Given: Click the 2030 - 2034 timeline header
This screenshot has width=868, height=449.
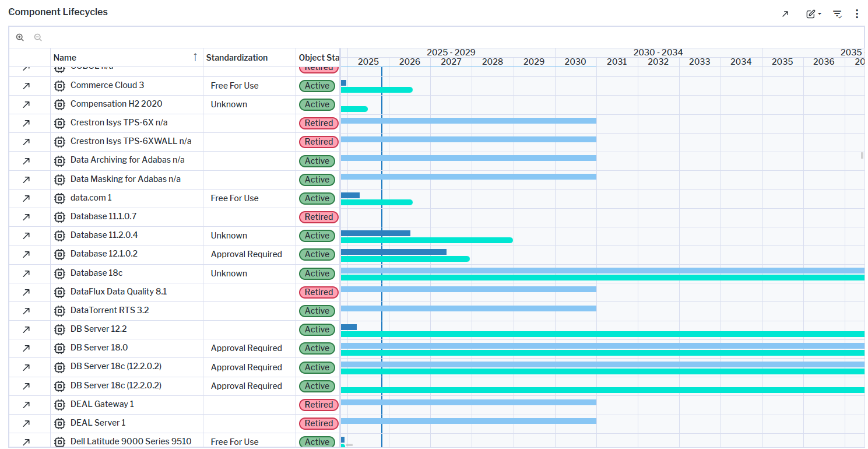Looking at the screenshot, I should tap(658, 52).
